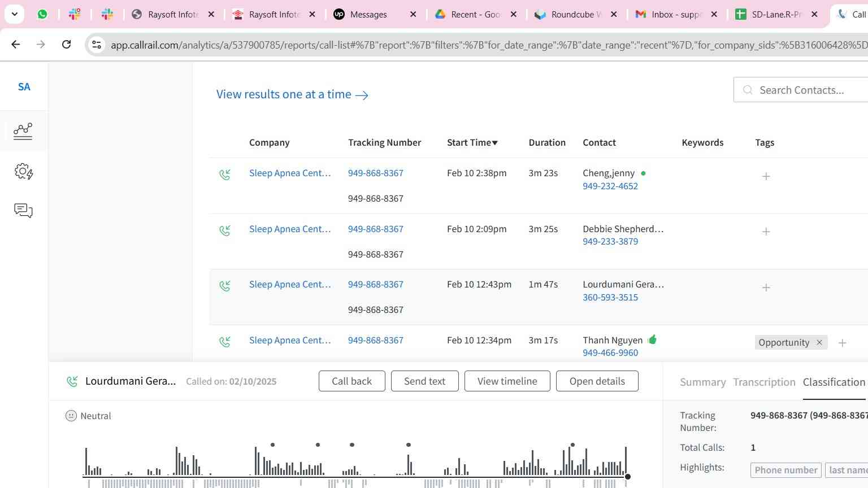868x488 pixels.
Task: Add another tag to Thanh Nguyen call
Action: (x=842, y=343)
